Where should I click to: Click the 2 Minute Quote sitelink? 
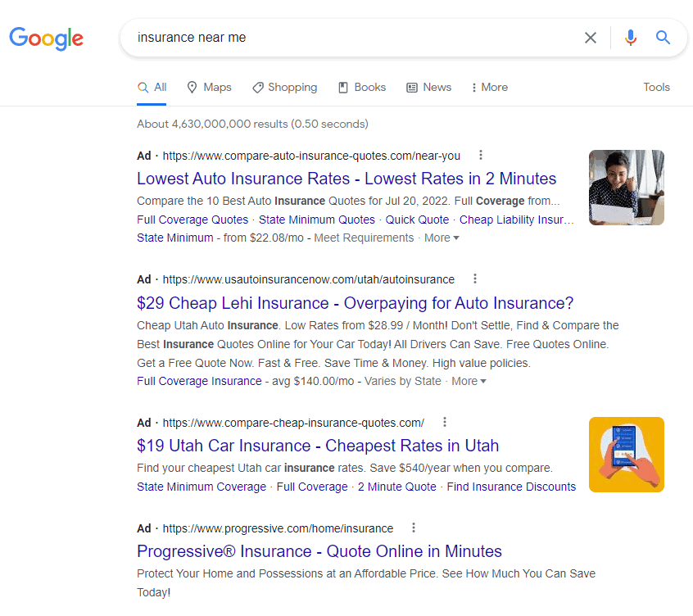pyautogui.click(x=397, y=487)
